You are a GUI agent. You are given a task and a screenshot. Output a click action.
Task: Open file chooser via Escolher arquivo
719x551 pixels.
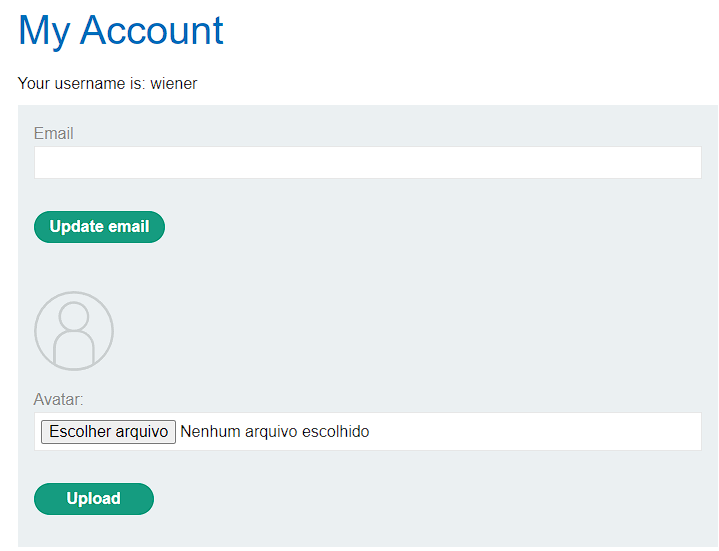click(x=108, y=432)
